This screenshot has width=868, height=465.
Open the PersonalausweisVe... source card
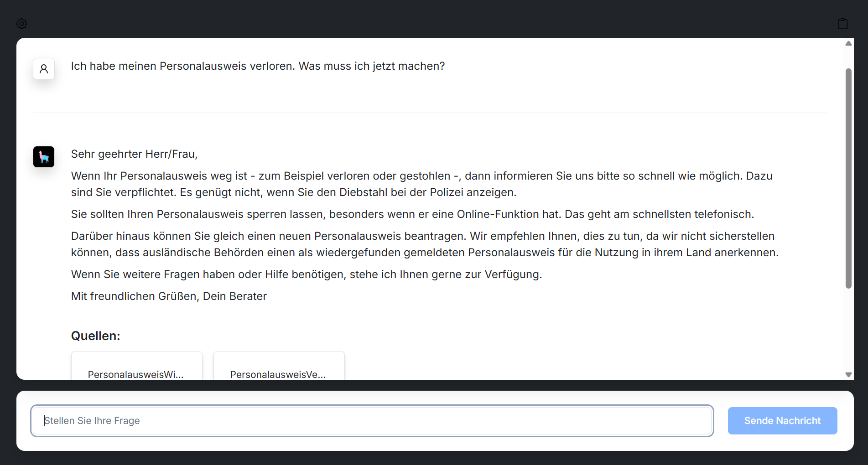click(x=279, y=369)
